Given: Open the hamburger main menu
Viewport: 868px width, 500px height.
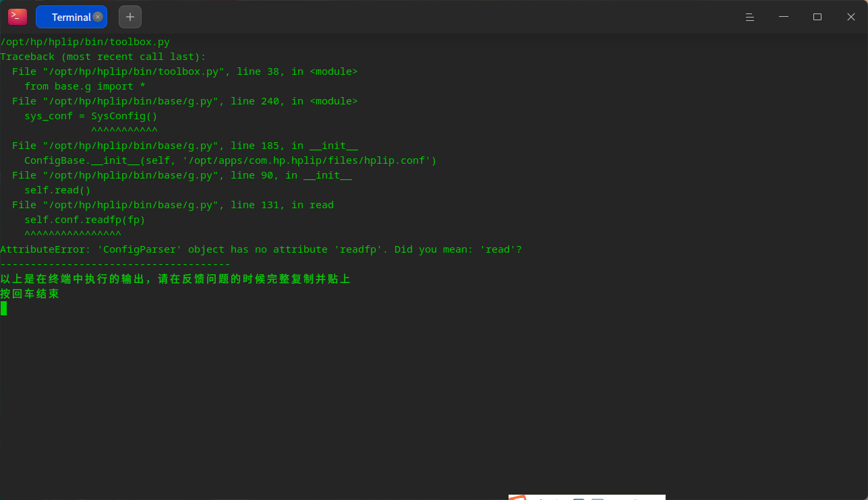Looking at the screenshot, I should tap(749, 17).
